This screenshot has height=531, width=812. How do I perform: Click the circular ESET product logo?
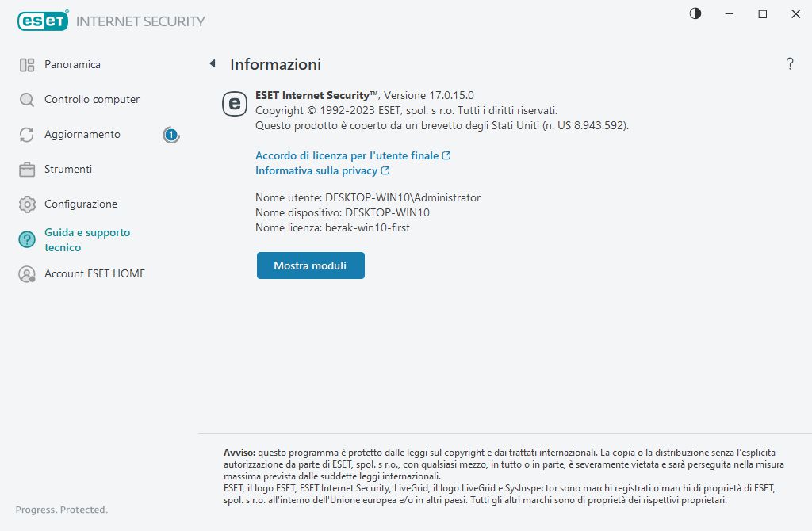pyautogui.click(x=234, y=103)
